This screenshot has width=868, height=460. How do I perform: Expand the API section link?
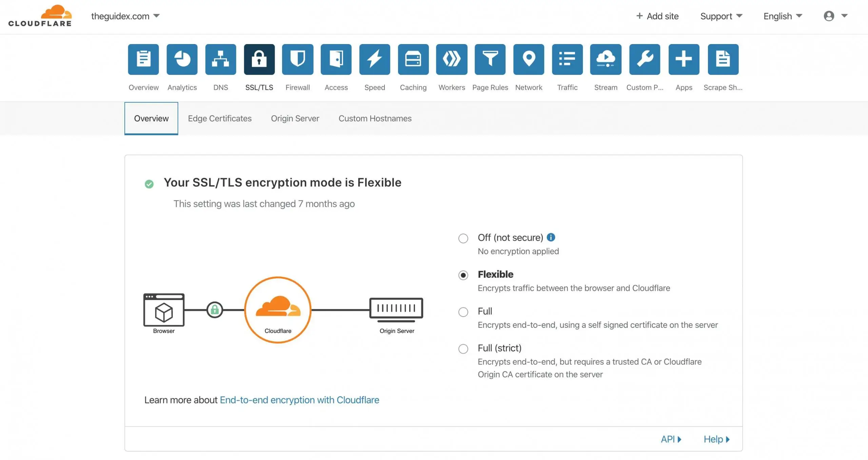671,439
